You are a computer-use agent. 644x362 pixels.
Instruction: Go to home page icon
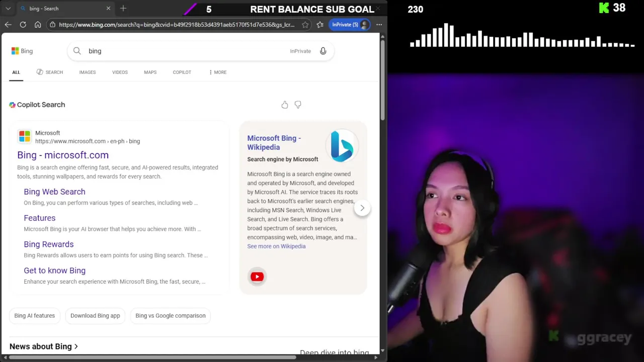tap(38, 25)
